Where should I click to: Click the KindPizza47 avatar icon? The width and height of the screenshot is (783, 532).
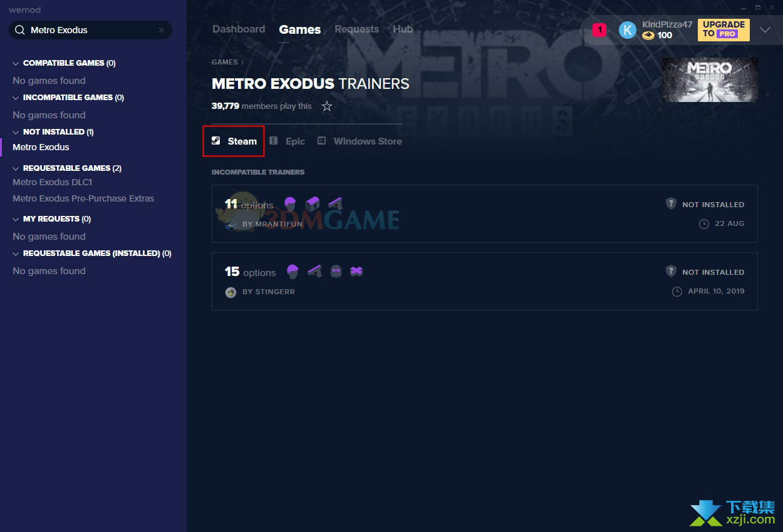627,30
